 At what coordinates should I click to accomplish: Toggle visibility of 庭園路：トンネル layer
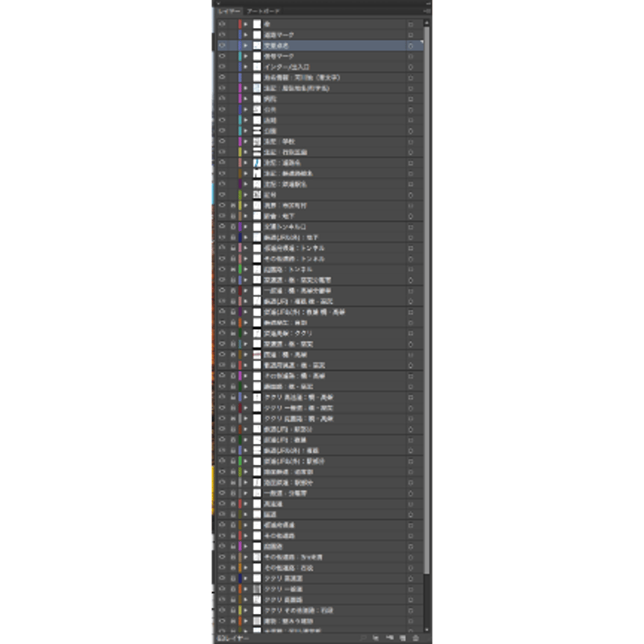click(x=222, y=269)
